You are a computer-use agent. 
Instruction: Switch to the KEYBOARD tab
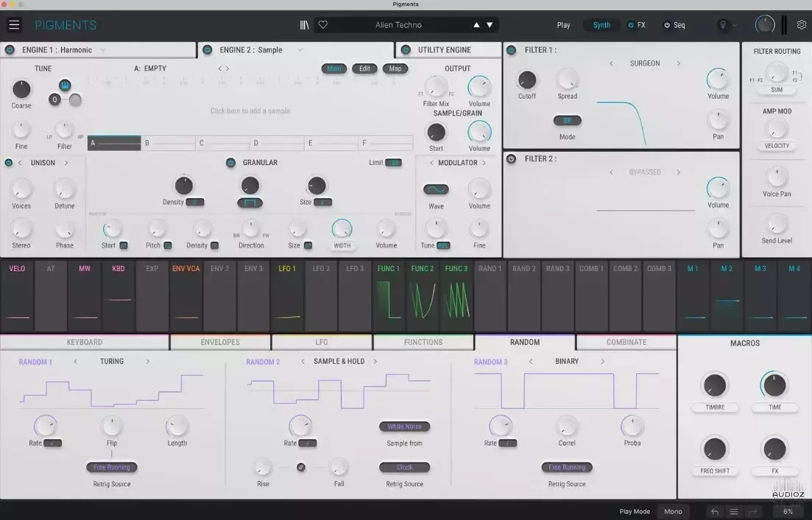pyautogui.click(x=85, y=342)
